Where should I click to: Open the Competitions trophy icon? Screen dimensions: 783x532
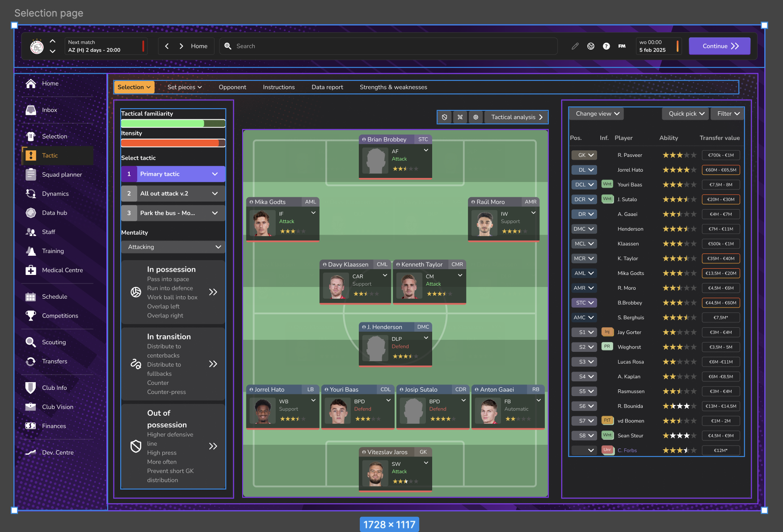click(31, 316)
